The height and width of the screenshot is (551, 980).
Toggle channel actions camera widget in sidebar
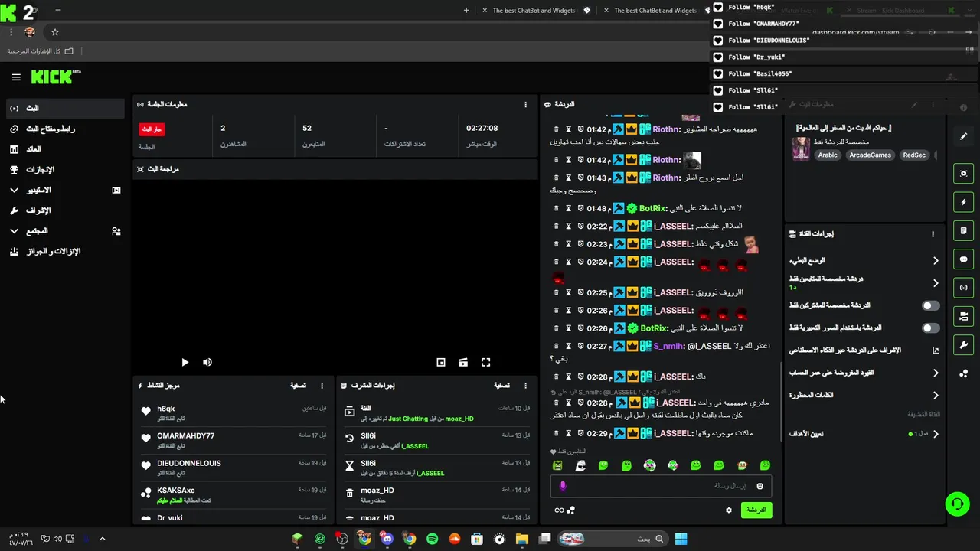point(964,316)
